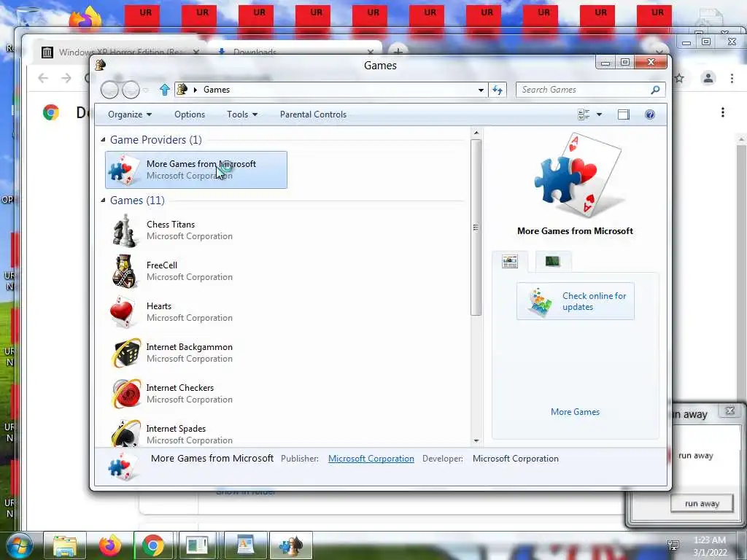Click Chrome's back arrow in background window
Screen dimensions: 747x560
tap(43, 78)
